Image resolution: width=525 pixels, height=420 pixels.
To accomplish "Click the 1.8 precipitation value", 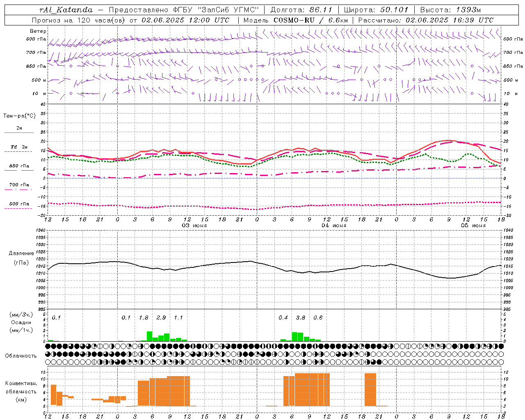I will [x=144, y=318].
